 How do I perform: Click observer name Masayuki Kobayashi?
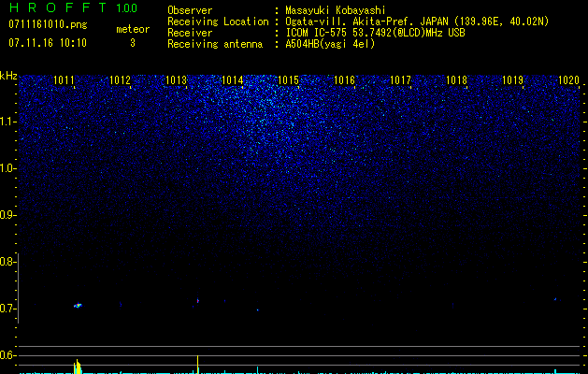pos(336,10)
